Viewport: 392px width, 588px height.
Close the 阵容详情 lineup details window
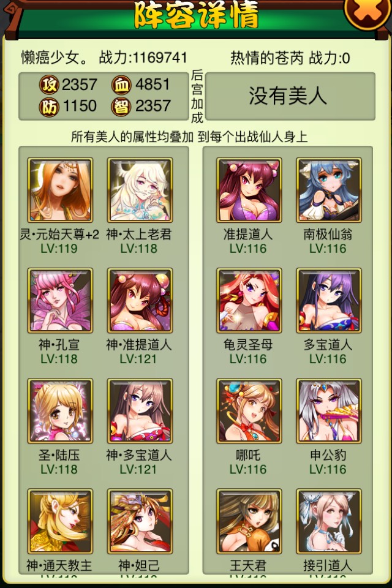[x=367, y=11]
